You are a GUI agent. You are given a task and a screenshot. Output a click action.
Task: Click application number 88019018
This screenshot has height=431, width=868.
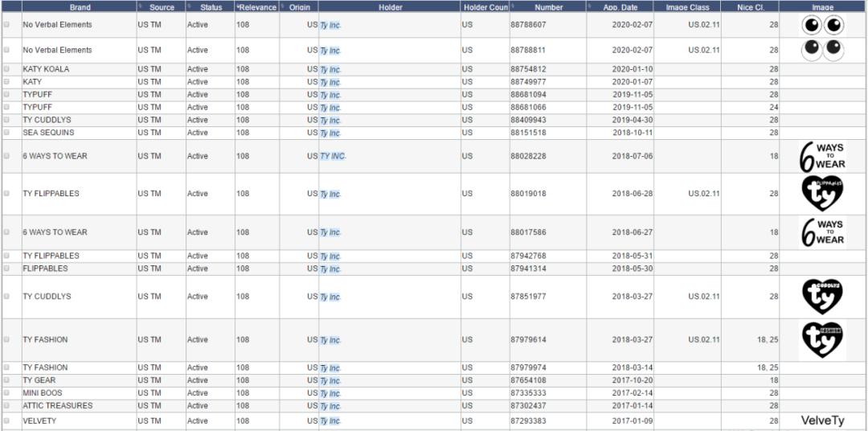[x=528, y=194]
